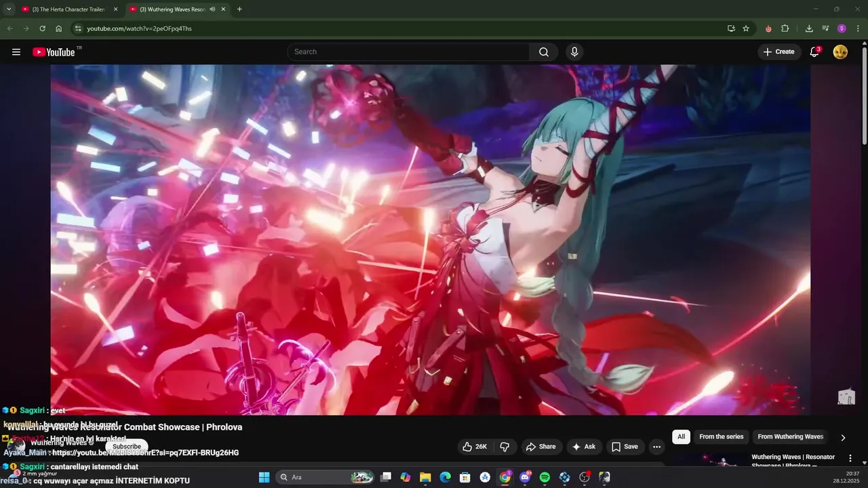Open YouTube notifications bell

coord(815,52)
